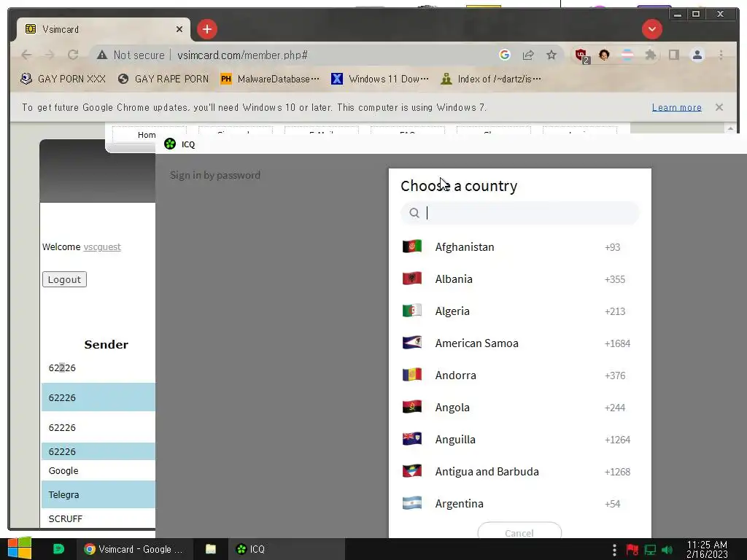Viewport: 747px width, 560px height.
Task: Click Learn more in update notice
Action: click(676, 108)
